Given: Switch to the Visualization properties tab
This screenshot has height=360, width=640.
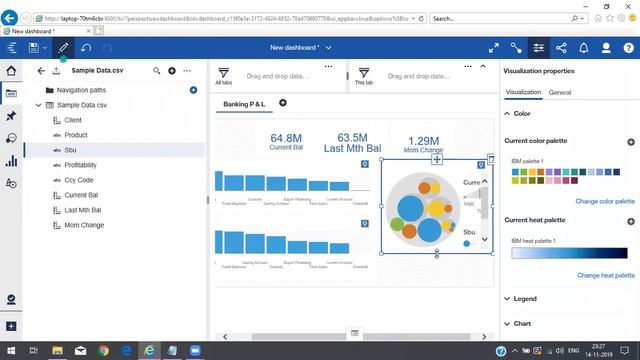Looking at the screenshot, I should (523, 92).
